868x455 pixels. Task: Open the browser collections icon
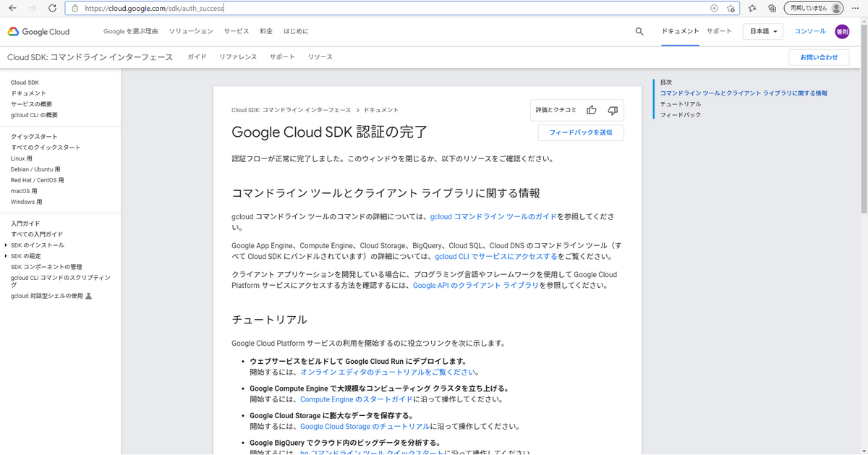tap(772, 8)
